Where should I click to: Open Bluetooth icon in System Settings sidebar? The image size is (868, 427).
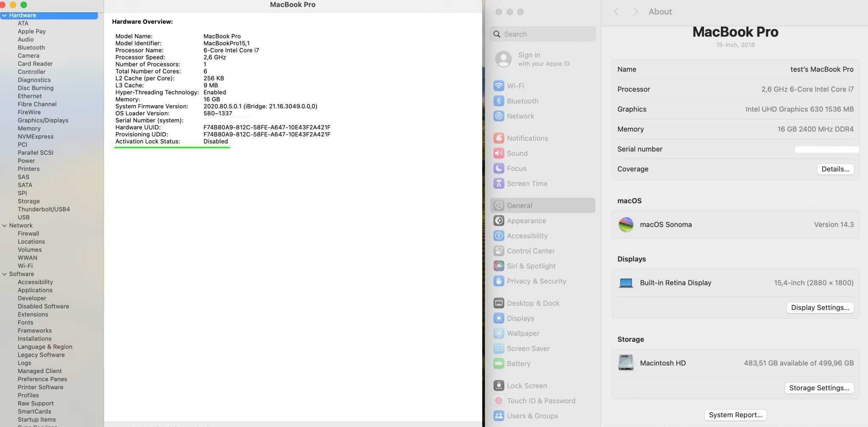pyautogui.click(x=499, y=101)
